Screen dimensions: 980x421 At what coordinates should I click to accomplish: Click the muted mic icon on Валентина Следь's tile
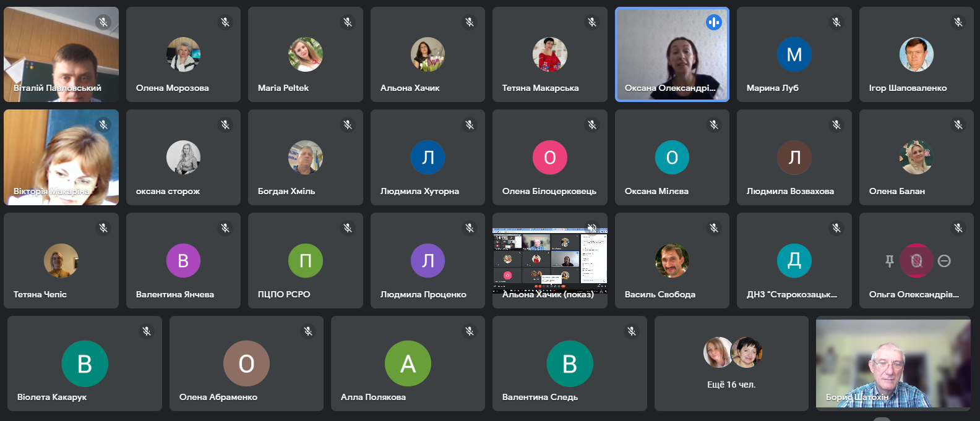[632, 331]
